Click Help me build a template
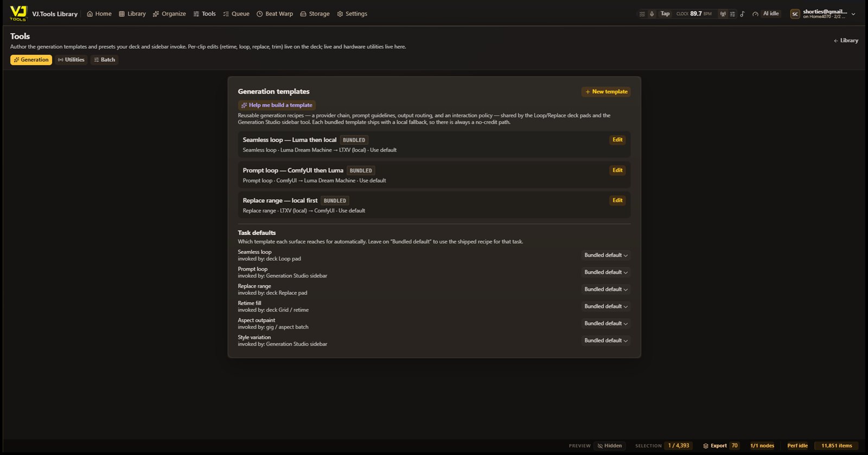The width and height of the screenshot is (868, 455). pyautogui.click(x=277, y=105)
